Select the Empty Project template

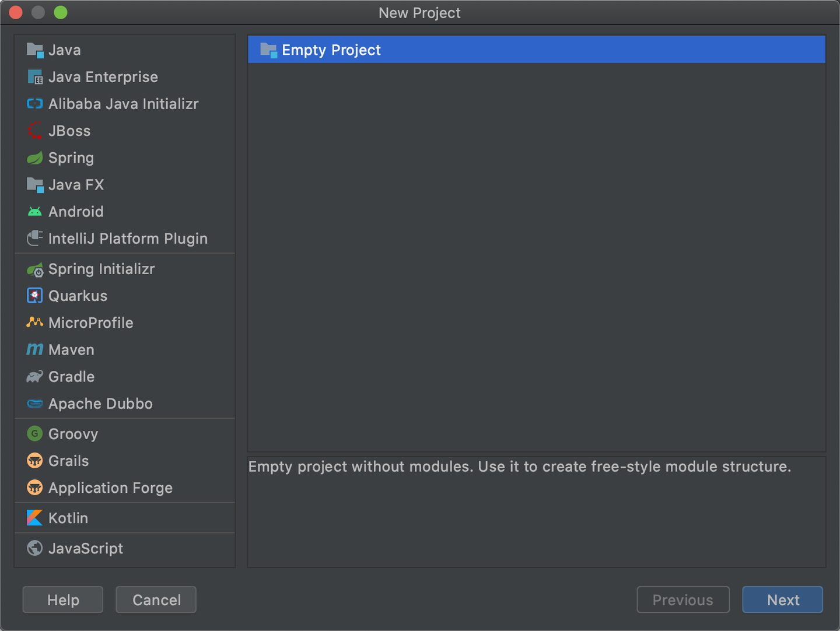click(x=331, y=50)
